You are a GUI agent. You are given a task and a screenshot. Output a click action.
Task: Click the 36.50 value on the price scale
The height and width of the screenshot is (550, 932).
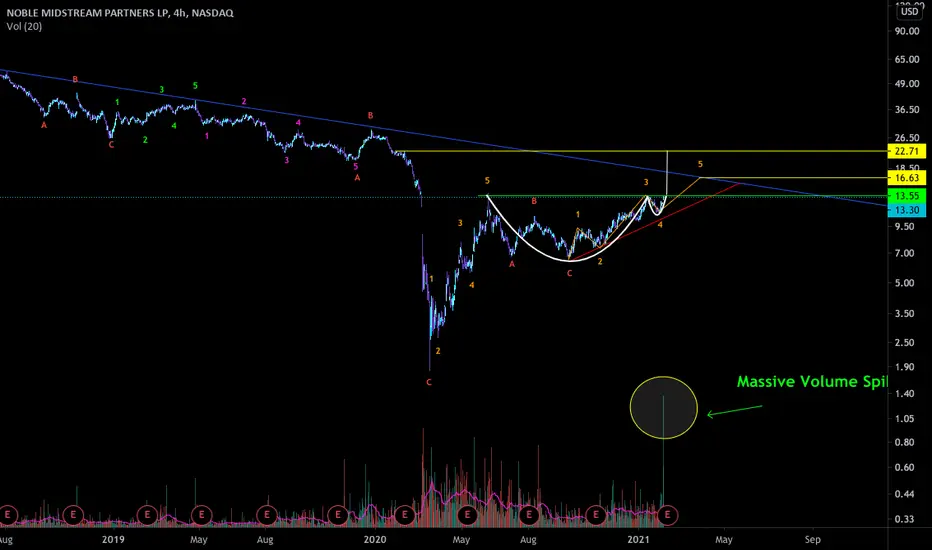tap(907, 110)
